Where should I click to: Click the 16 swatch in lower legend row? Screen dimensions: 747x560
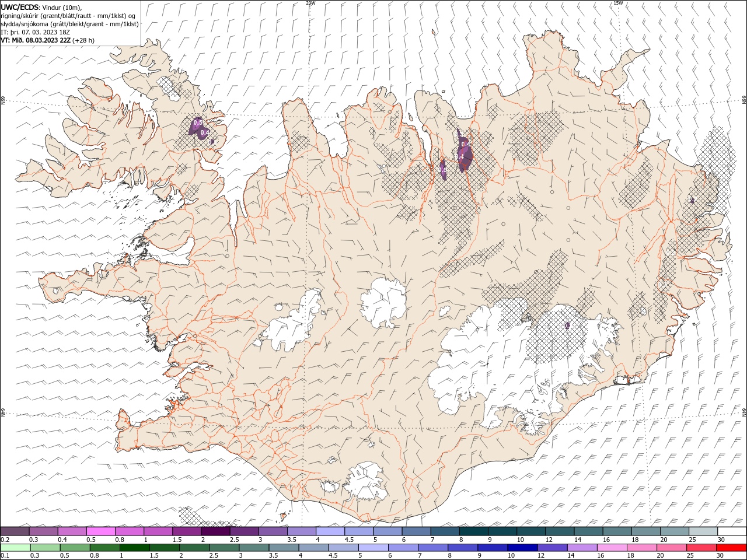[x=611, y=548]
